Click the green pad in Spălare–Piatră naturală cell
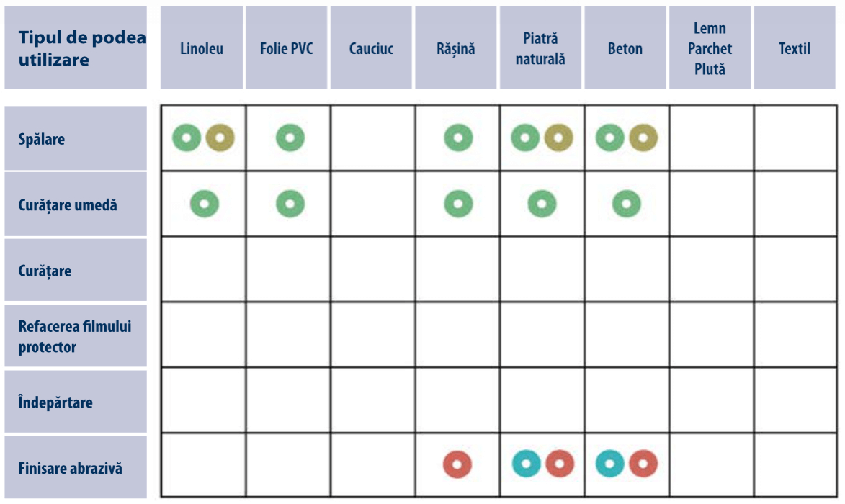 pos(526,138)
